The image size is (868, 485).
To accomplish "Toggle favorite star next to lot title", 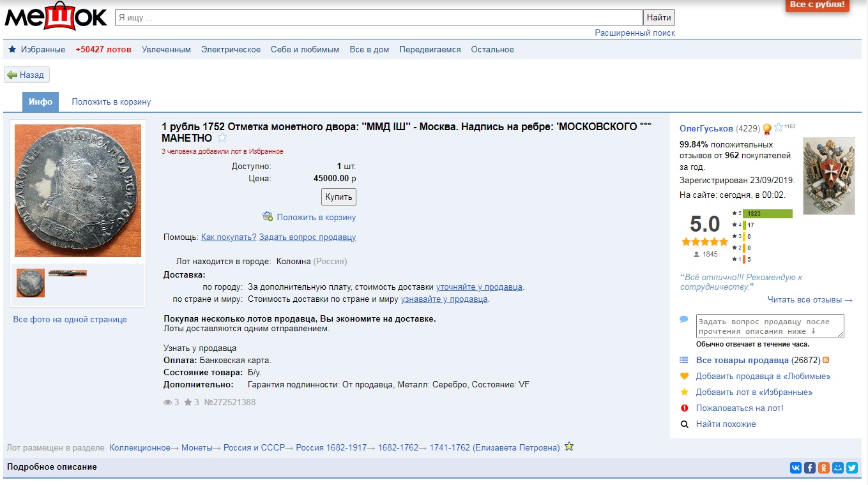I will coord(222,138).
